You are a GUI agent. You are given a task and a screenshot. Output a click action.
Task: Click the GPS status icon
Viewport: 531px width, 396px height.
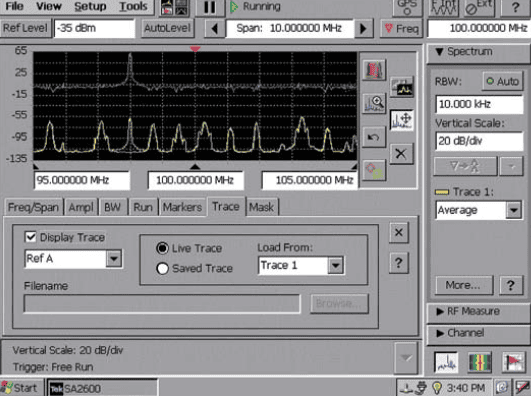coord(407,7)
